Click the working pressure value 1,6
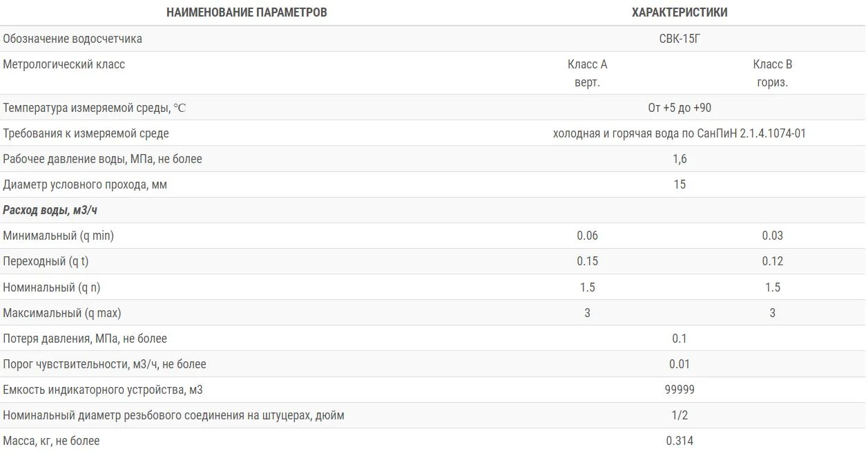 679,159
